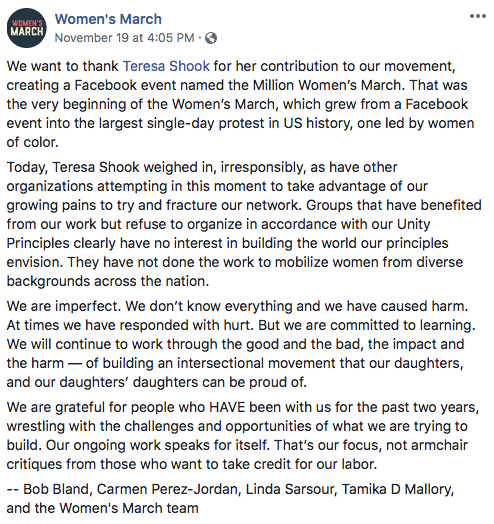494x524 pixels.
Task: Click the name Linda Sarsour in the signature
Action: coord(289,489)
